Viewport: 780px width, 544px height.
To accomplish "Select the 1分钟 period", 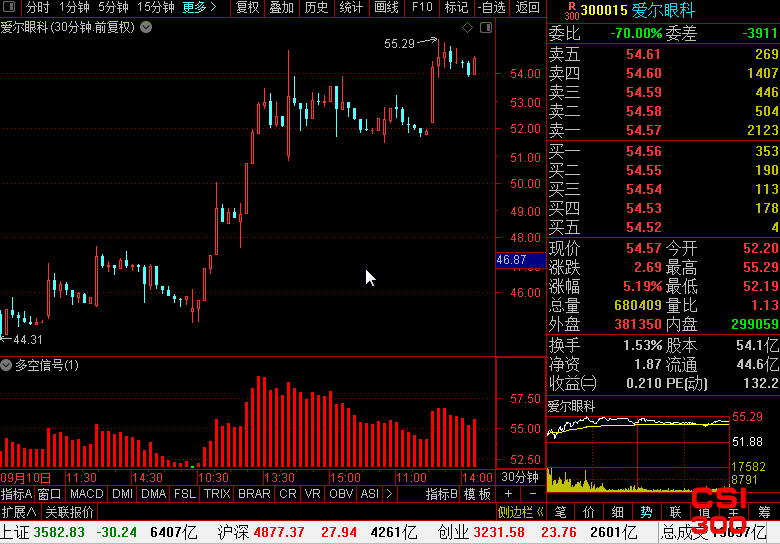I will [x=74, y=7].
